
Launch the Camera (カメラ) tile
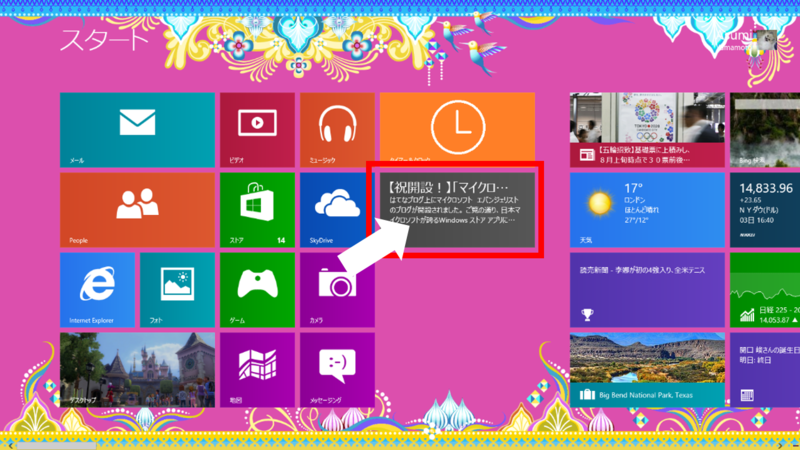coord(337,290)
